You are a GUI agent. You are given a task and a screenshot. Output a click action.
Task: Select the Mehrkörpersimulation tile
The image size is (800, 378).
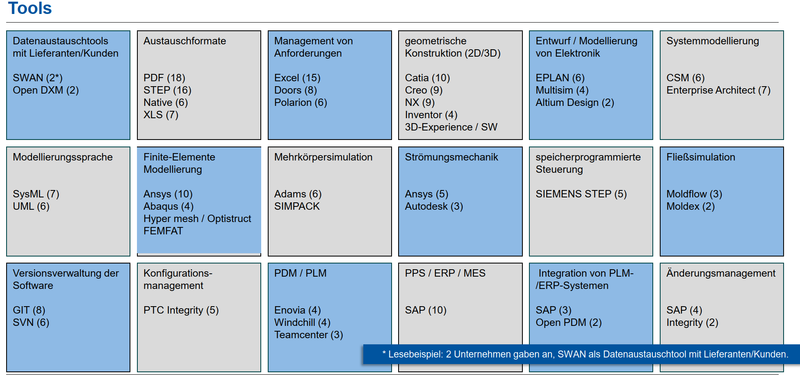(x=330, y=201)
